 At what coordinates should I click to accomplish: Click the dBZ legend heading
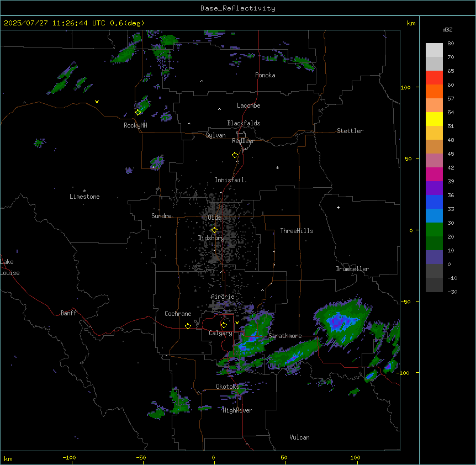tap(447, 29)
